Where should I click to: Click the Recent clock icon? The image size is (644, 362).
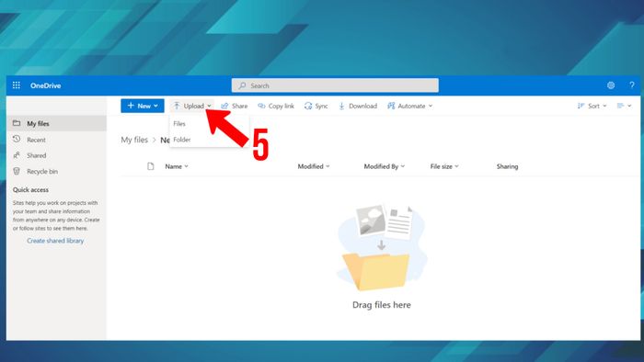[x=17, y=140]
